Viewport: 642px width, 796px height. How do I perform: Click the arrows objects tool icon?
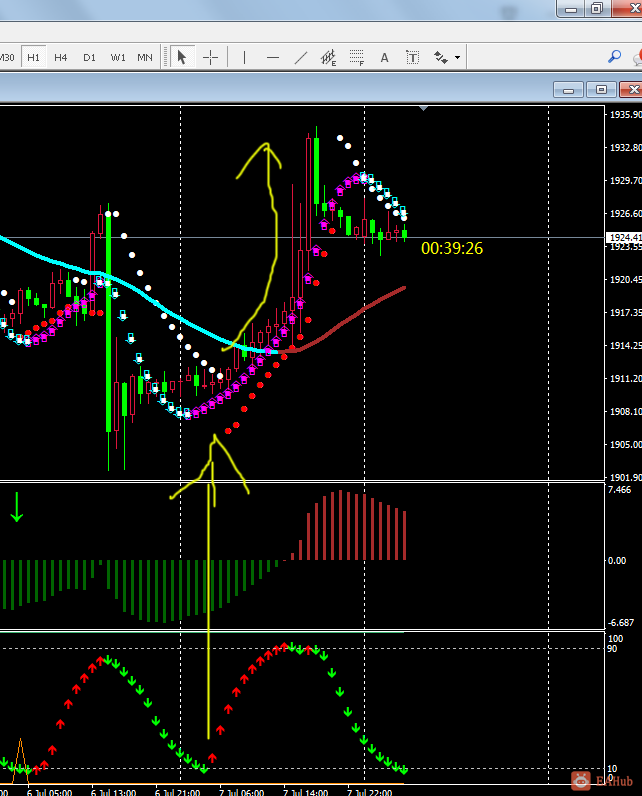click(440, 57)
